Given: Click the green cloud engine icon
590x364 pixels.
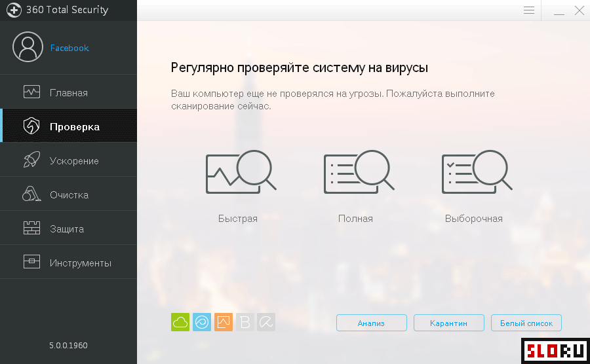Looking at the screenshot, I should coord(180,322).
